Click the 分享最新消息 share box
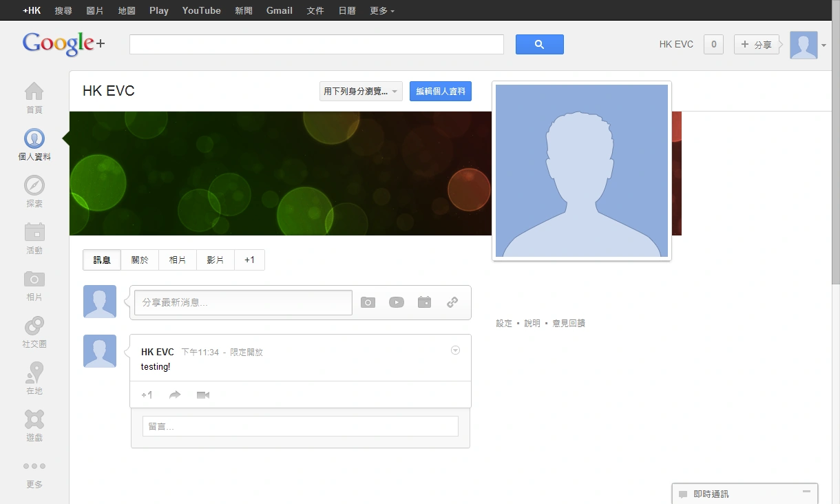 [x=243, y=302]
